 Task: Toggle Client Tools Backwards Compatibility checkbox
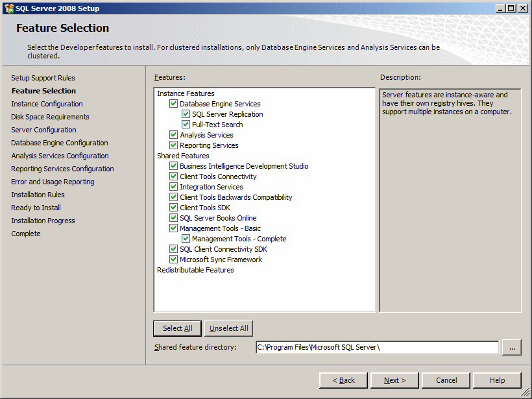[x=173, y=197]
